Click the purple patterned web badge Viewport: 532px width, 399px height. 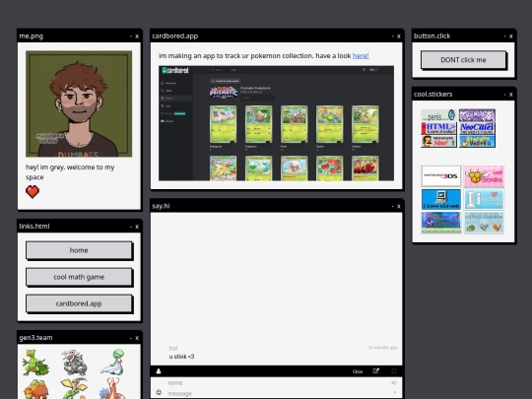pos(477,115)
